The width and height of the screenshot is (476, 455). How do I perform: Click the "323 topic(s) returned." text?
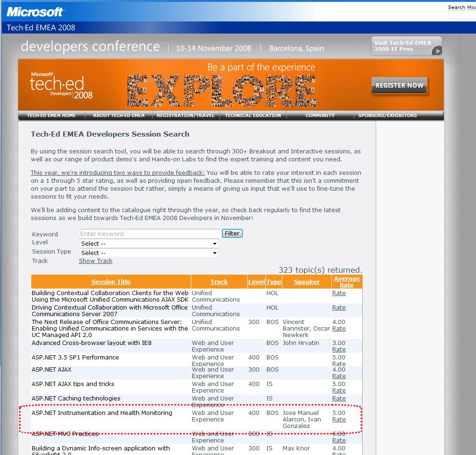pos(320,270)
